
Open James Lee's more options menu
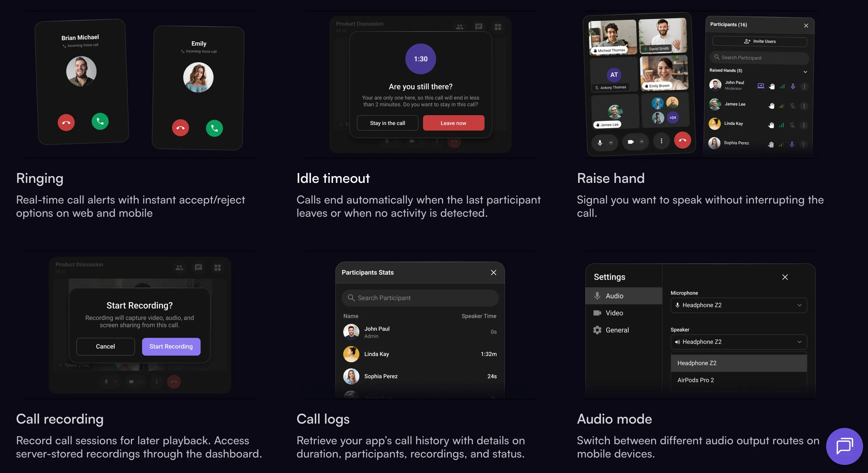pyautogui.click(x=804, y=106)
